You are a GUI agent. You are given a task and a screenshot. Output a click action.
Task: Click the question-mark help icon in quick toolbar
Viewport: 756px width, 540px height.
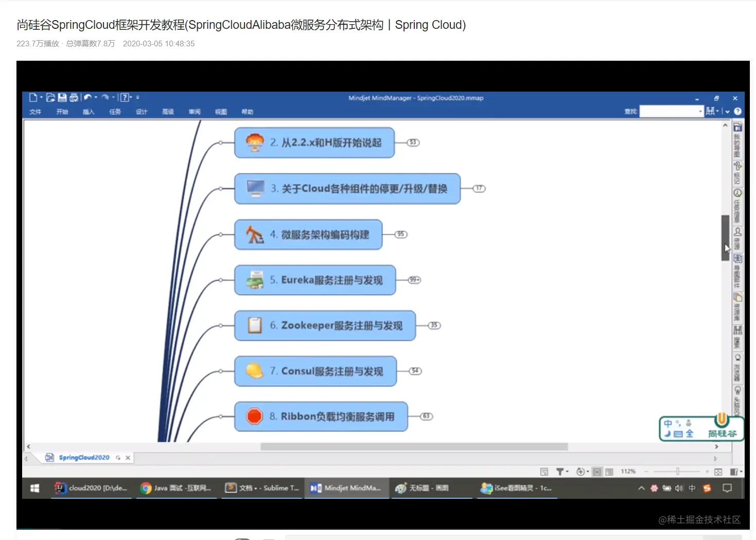pyautogui.click(x=125, y=97)
